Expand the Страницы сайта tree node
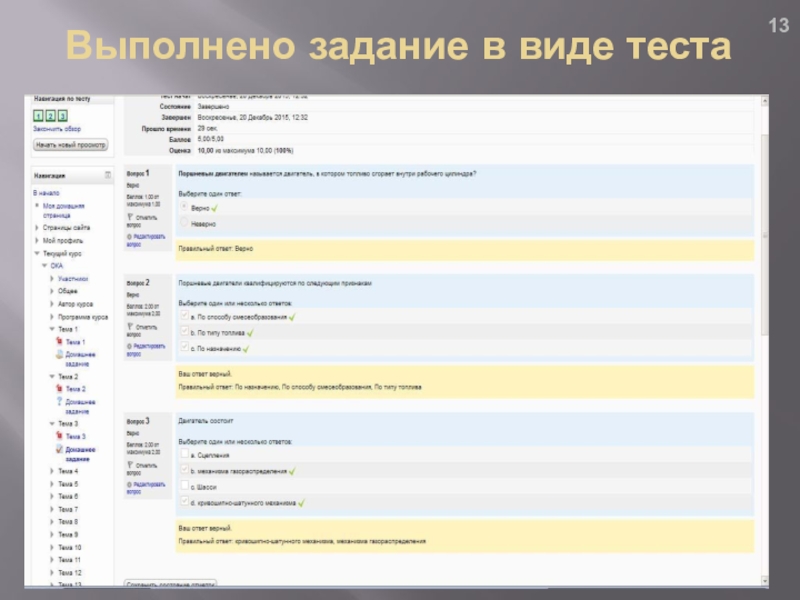 [37, 228]
